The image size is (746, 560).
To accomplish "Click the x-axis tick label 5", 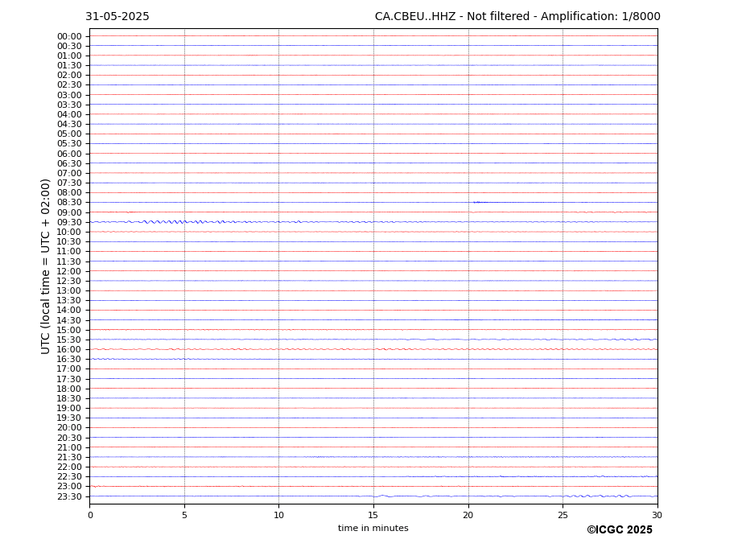I will point(184,515).
